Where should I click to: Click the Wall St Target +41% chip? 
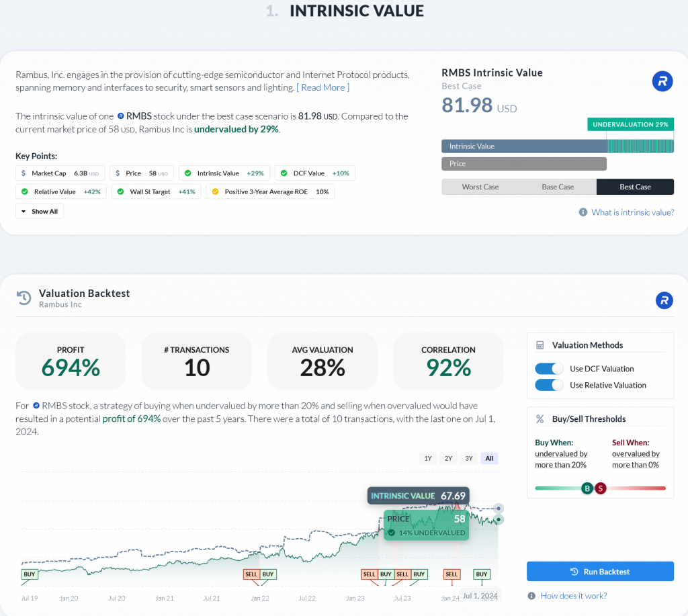click(x=156, y=191)
